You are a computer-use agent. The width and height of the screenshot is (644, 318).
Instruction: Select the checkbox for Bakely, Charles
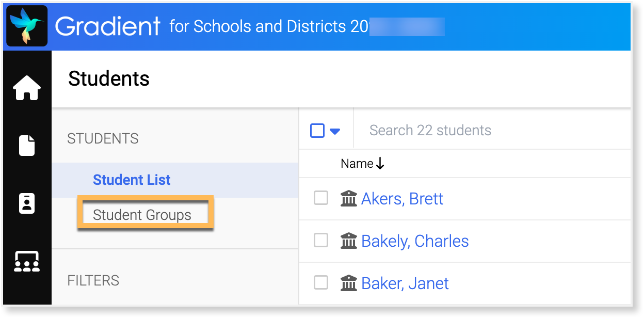click(321, 240)
